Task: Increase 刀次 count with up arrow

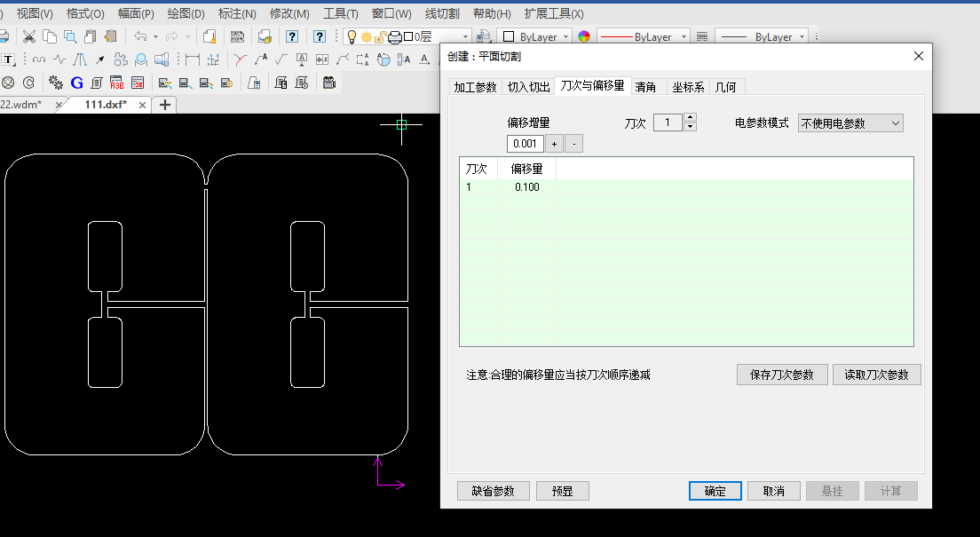Action: tap(691, 118)
